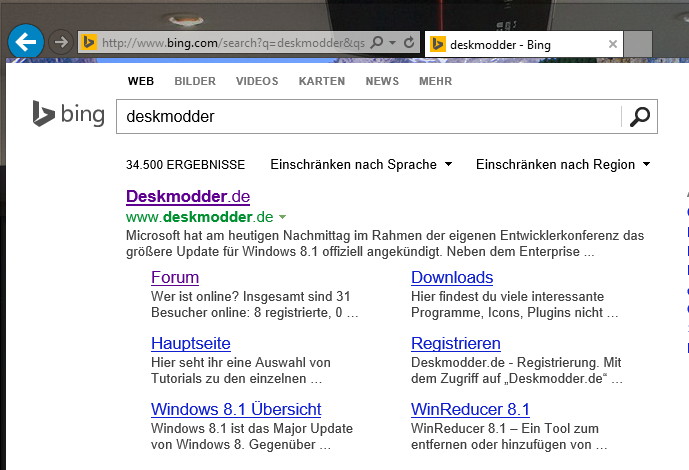The height and width of the screenshot is (470, 689).
Task: Click the Bing favicon in address bar
Action: point(89,43)
